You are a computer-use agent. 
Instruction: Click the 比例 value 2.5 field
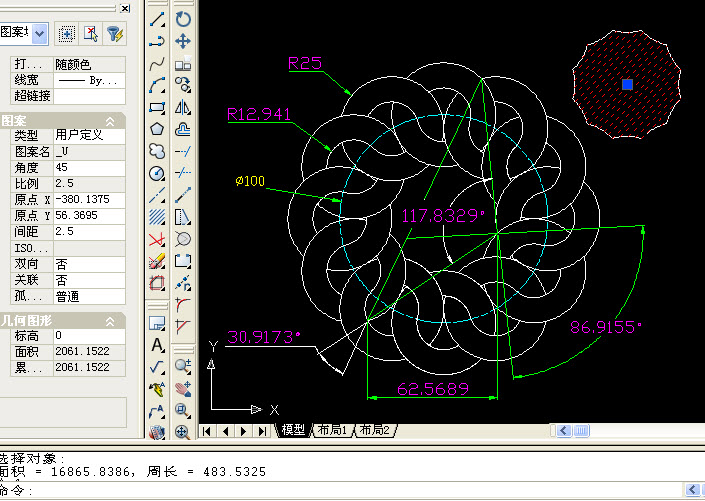89,183
